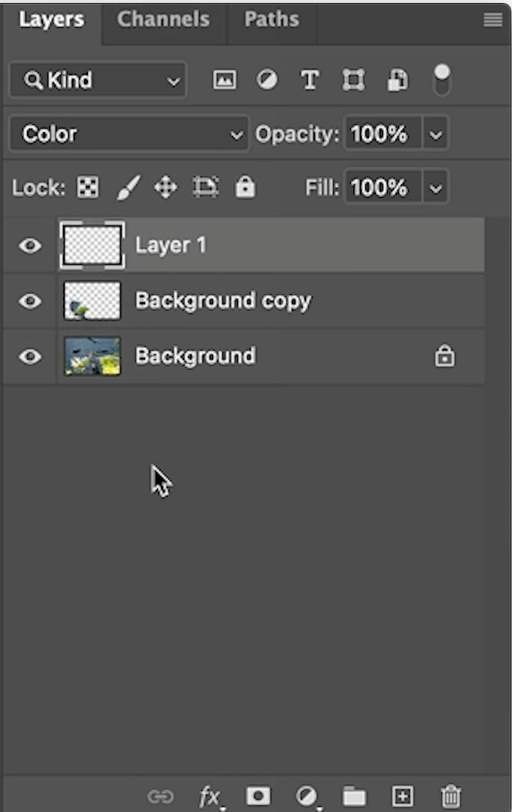512x812 pixels.
Task: Filter for shape layers icon
Action: pyautogui.click(x=353, y=80)
